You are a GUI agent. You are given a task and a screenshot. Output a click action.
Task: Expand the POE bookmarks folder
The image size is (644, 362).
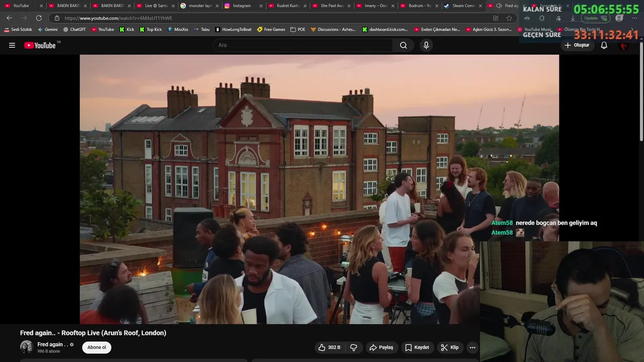pos(298,30)
